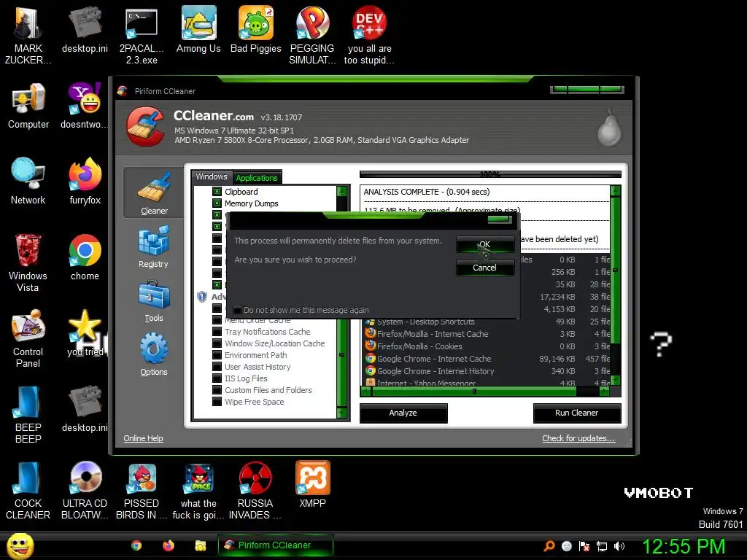Check 'Do not show me this message again'
747x560 pixels.
coord(237,310)
